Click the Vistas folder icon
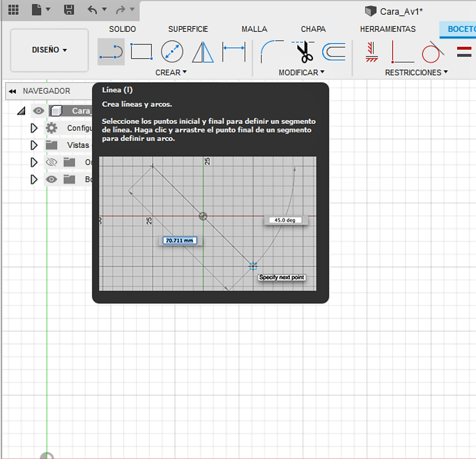 51,145
